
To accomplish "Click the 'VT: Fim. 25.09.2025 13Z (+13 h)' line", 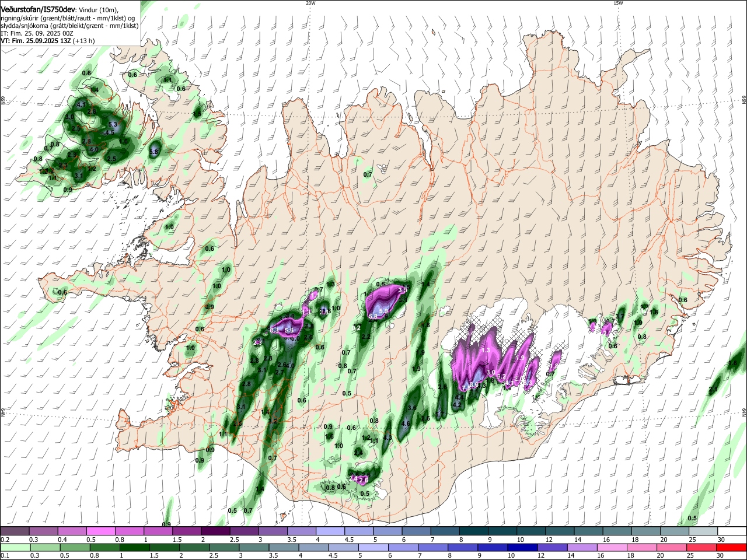I will click(48, 41).
